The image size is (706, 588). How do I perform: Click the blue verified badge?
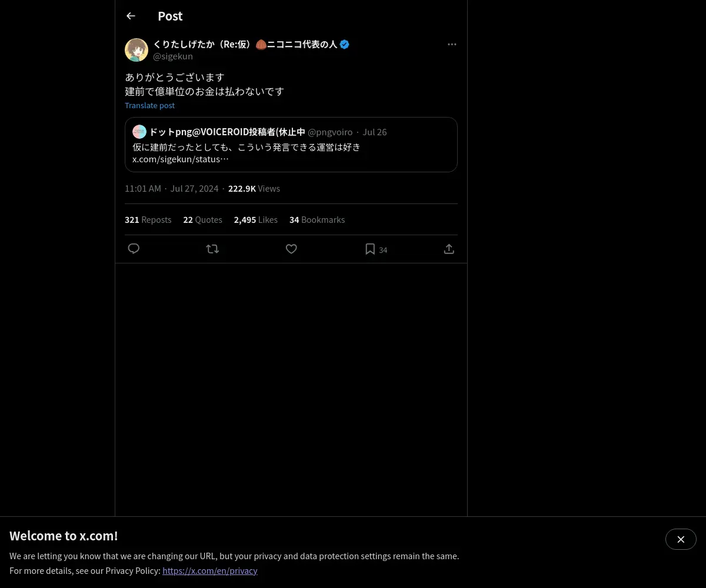coord(345,44)
